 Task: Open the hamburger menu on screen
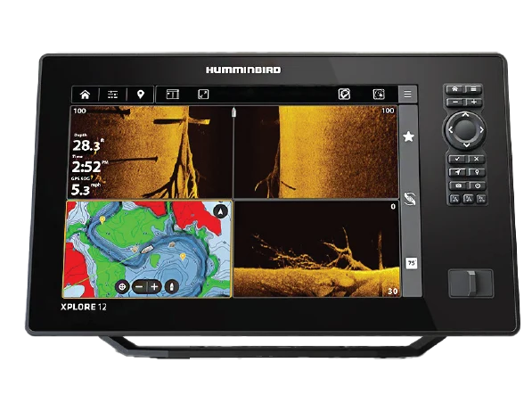(407, 94)
